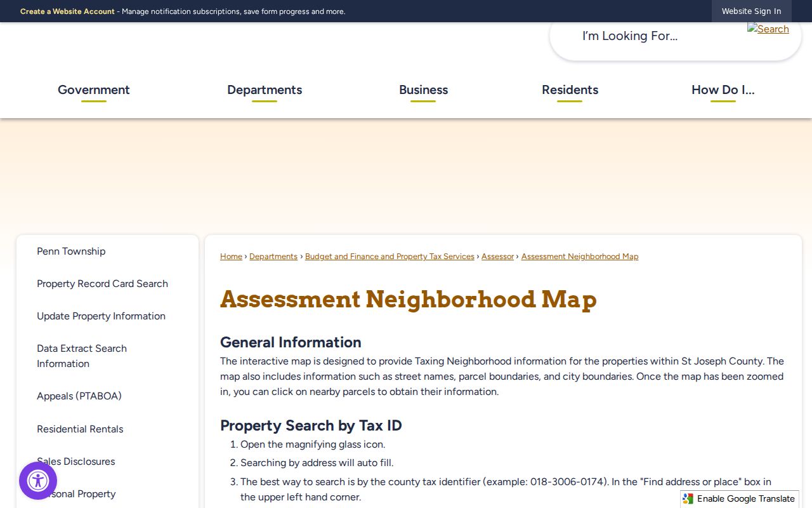The width and height of the screenshot is (812, 508).
Task: Open Sales Disclosures sidebar link
Action: (x=76, y=462)
